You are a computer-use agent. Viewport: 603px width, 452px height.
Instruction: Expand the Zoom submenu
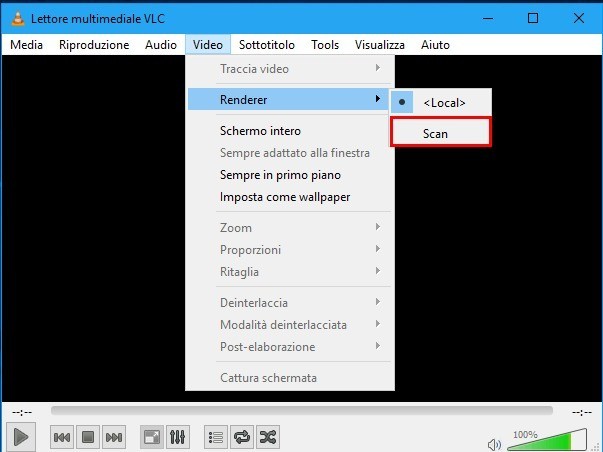pos(288,227)
